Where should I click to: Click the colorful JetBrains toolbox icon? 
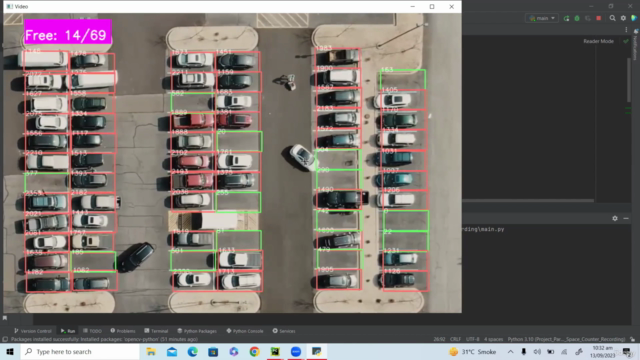coord(634,18)
